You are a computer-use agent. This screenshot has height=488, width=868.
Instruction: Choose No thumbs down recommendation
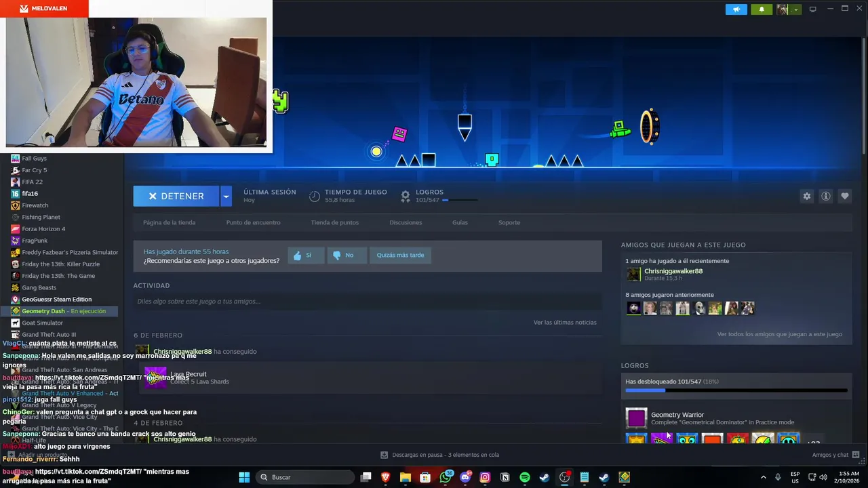coord(347,256)
